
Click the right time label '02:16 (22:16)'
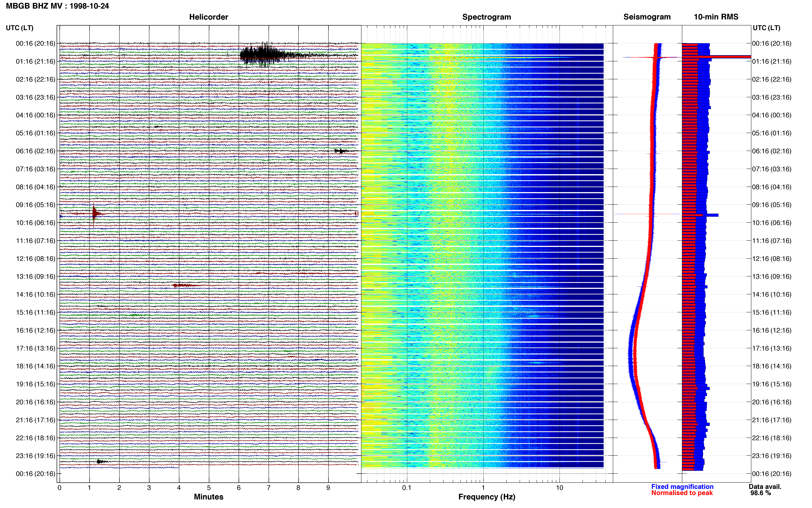772,79
